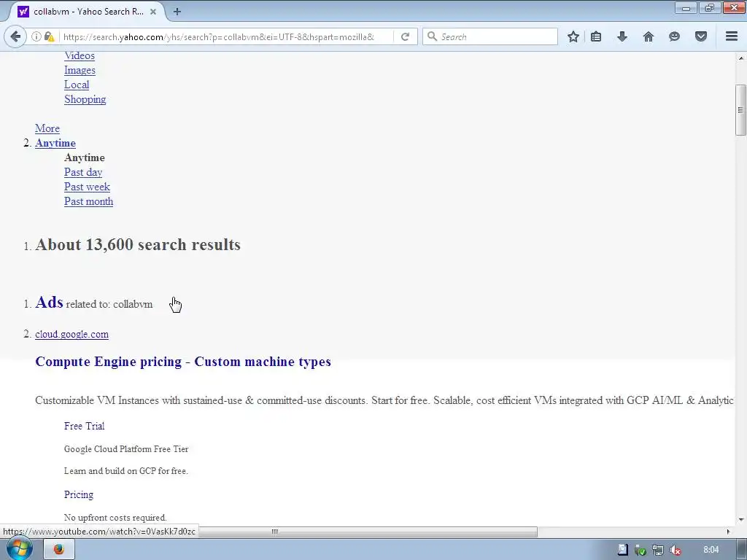Open Compute Engine pricing ad title
The image size is (747, 560).
pyautogui.click(x=183, y=362)
